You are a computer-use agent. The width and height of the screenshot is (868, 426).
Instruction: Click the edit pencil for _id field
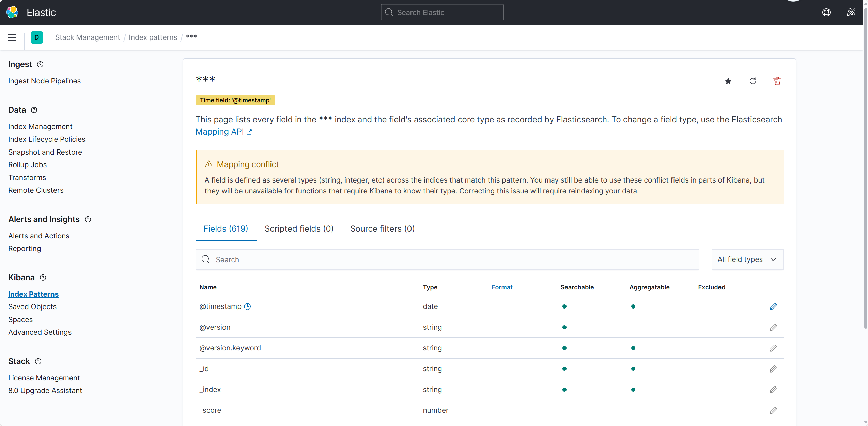pyautogui.click(x=773, y=369)
